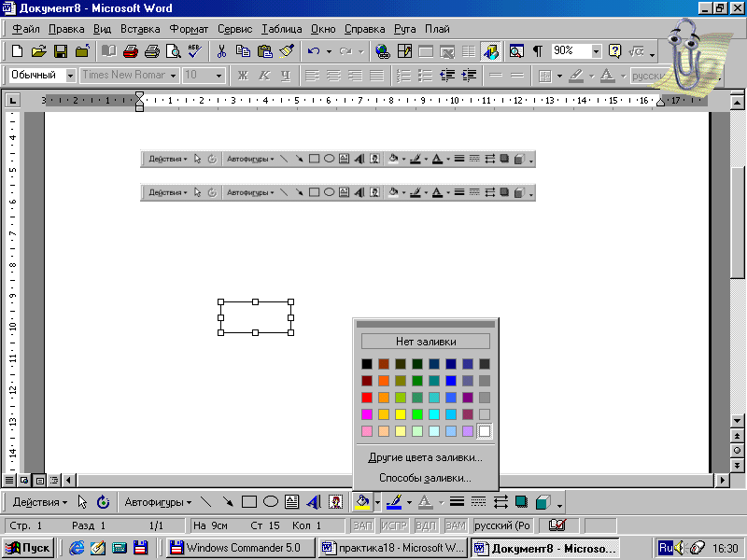This screenshot has width=747, height=560.
Task: Open a file with folder icon
Action: click(38, 51)
